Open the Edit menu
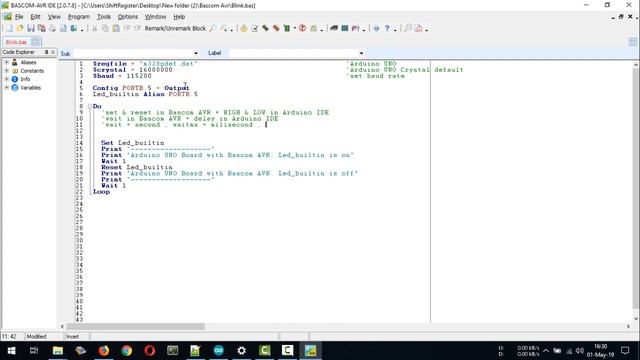 pos(36,17)
